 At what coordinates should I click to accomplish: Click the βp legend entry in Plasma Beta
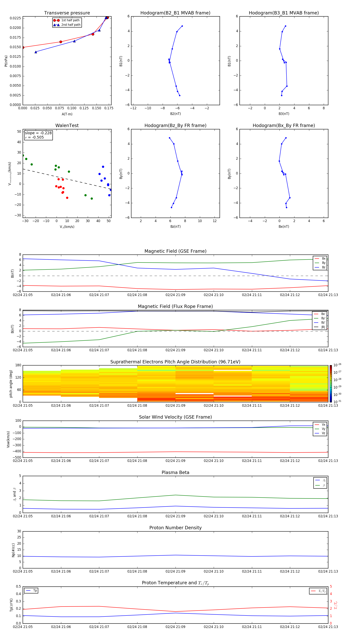[321, 480]
